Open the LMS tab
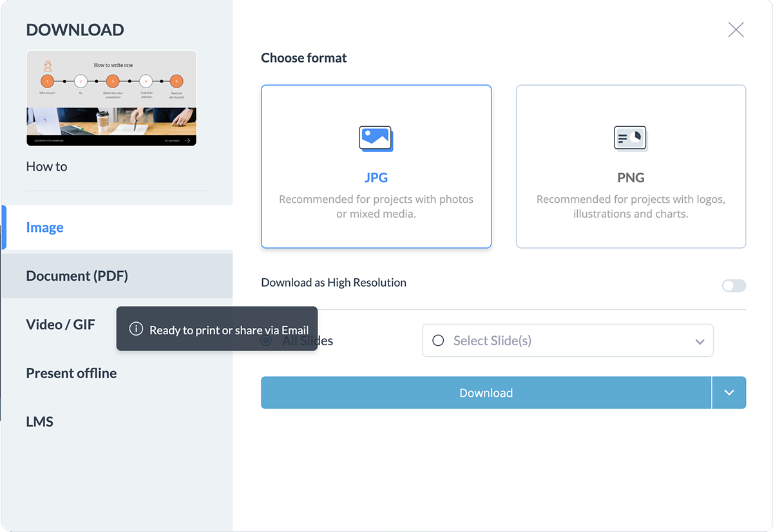773x532 pixels. 40,421
